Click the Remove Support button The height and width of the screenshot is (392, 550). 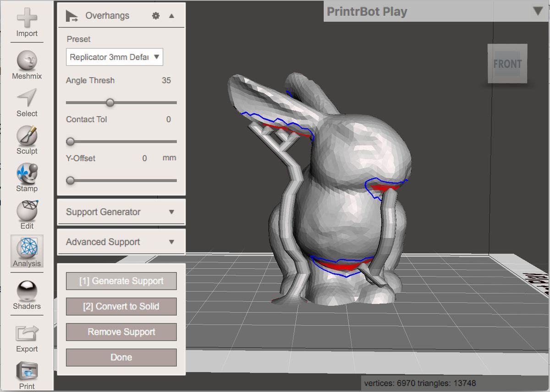(121, 332)
